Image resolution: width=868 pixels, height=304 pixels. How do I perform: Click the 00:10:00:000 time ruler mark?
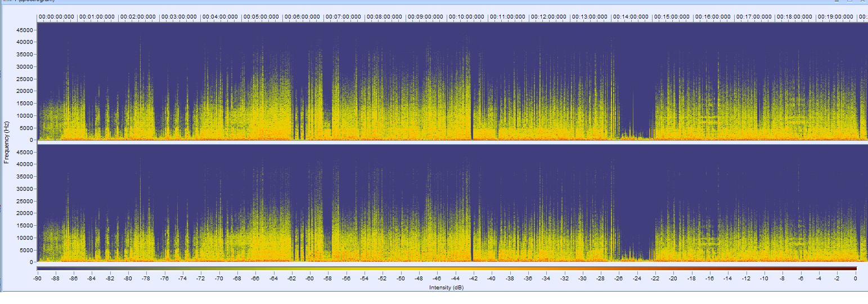[x=467, y=17]
